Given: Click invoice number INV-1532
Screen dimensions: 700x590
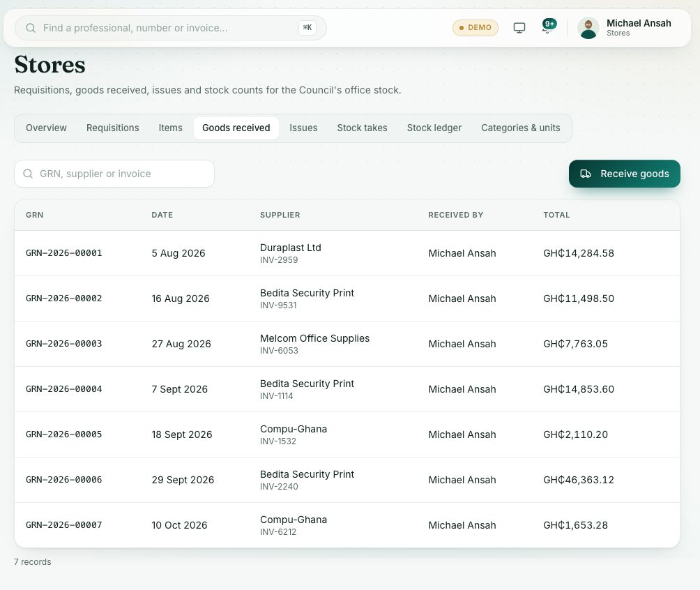Looking at the screenshot, I should 277,441.
